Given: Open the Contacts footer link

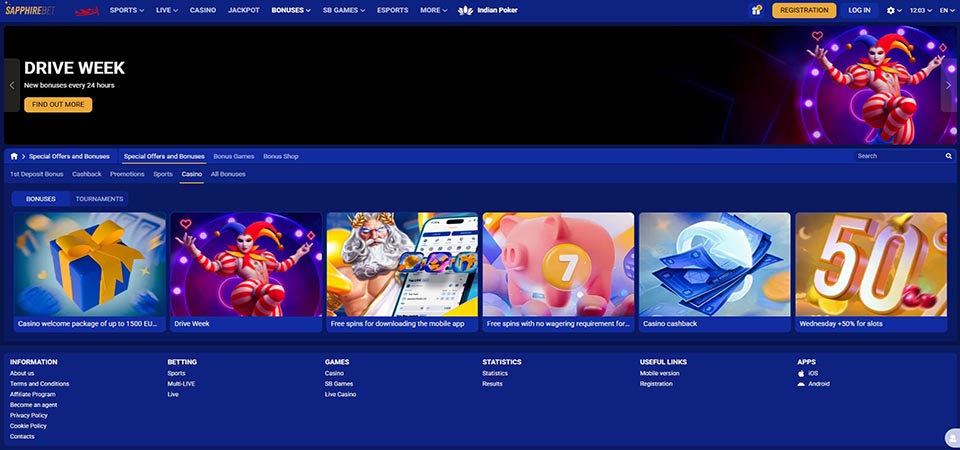Looking at the screenshot, I should pyautogui.click(x=22, y=437).
